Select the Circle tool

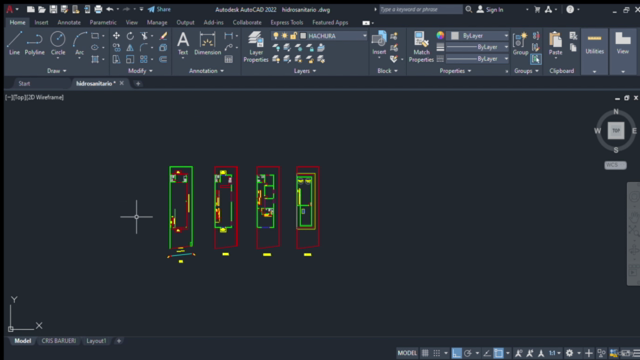58,43
